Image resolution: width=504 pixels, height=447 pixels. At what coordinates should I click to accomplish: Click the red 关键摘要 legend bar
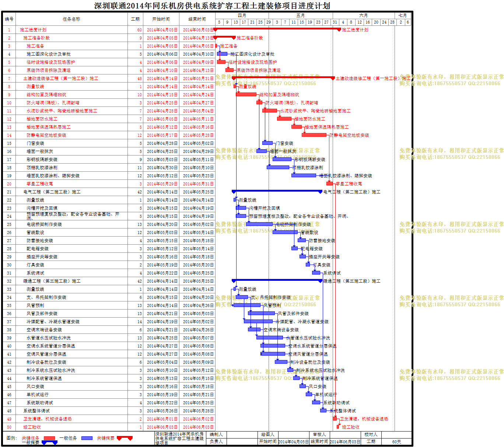pos(125,438)
